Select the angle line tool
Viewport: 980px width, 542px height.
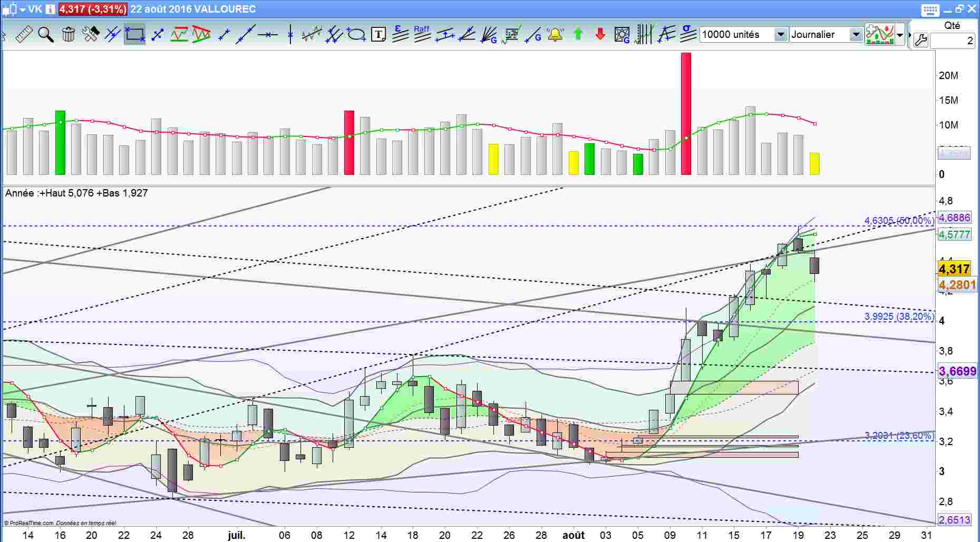[467, 35]
